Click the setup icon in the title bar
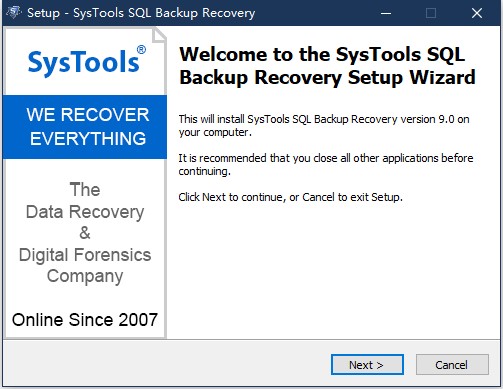 [x=14, y=13]
